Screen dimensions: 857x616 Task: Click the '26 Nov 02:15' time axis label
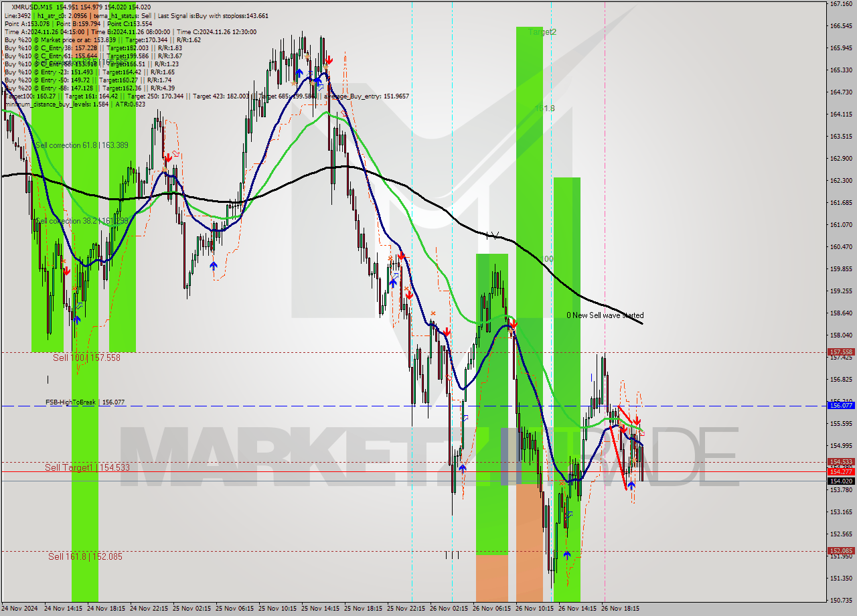[x=449, y=609]
